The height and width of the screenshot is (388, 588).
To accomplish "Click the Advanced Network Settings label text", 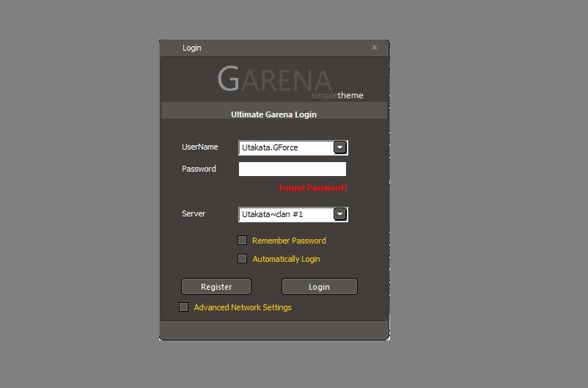I will click(x=243, y=307).
